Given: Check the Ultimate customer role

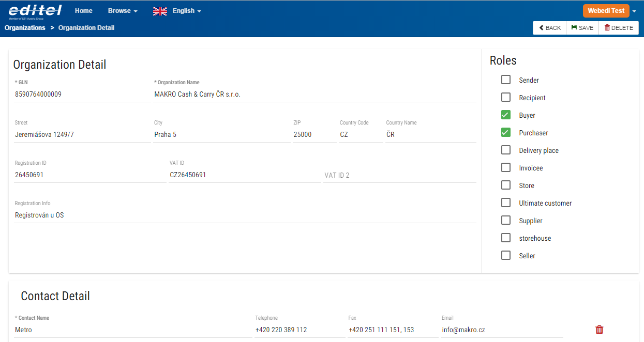Looking at the screenshot, I should pyautogui.click(x=506, y=203).
